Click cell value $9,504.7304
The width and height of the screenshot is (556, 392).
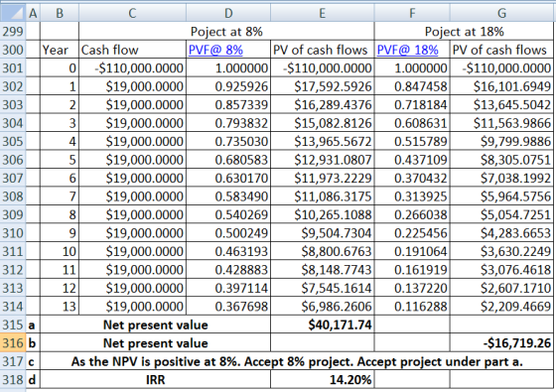click(323, 233)
